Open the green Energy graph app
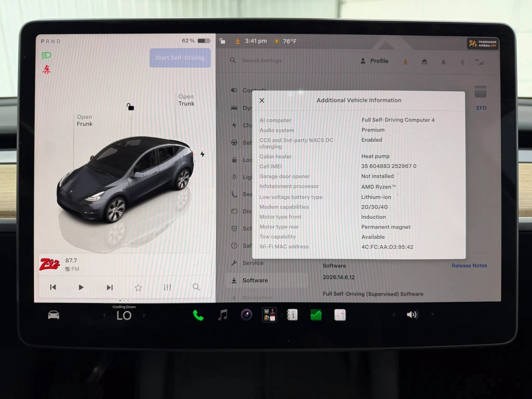 [x=316, y=315]
